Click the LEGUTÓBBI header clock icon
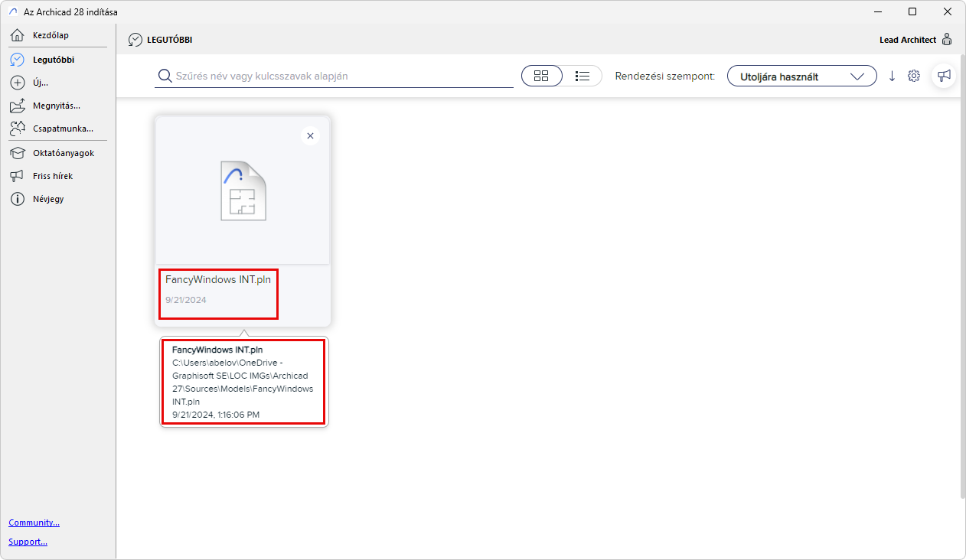The width and height of the screenshot is (966, 560). pyautogui.click(x=135, y=40)
